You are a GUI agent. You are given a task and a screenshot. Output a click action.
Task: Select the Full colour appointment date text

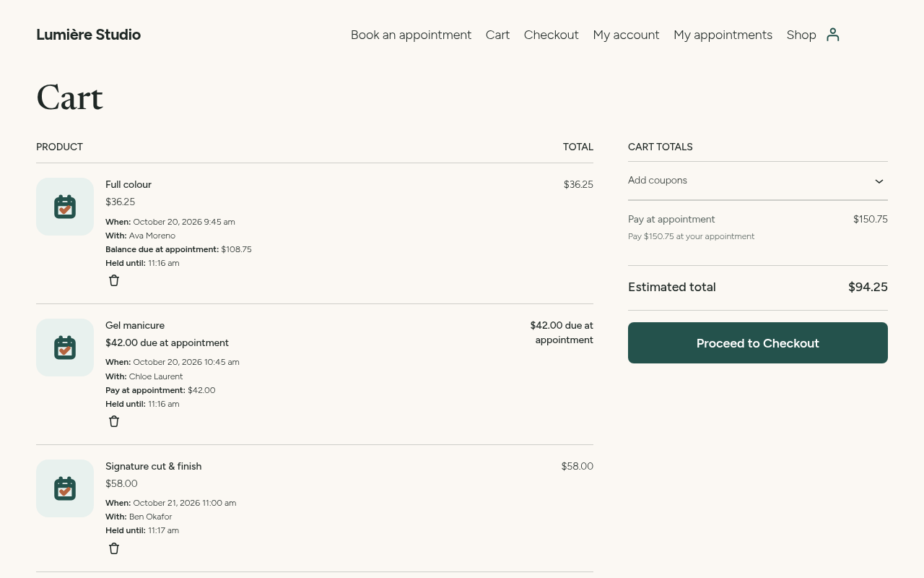tap(184, 222)
